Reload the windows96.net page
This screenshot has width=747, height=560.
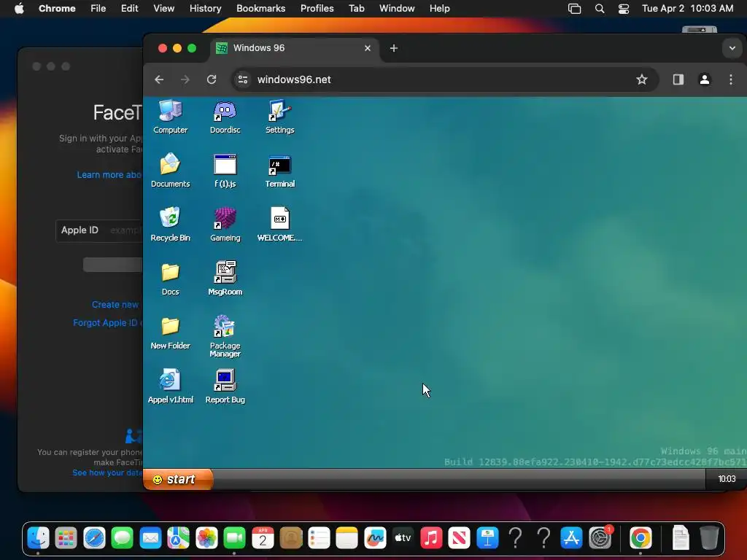[x=212, y=79]
